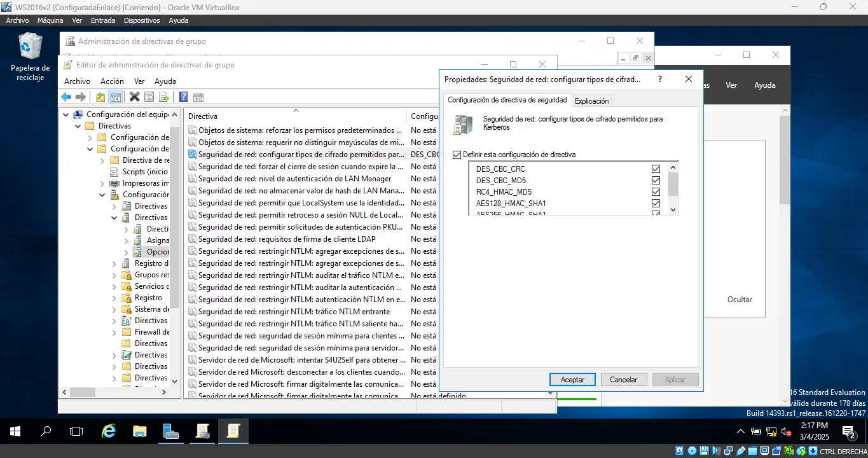Open the Windows Start menu
The height and width of the screenshot is (458, 868).
(15, 431)
